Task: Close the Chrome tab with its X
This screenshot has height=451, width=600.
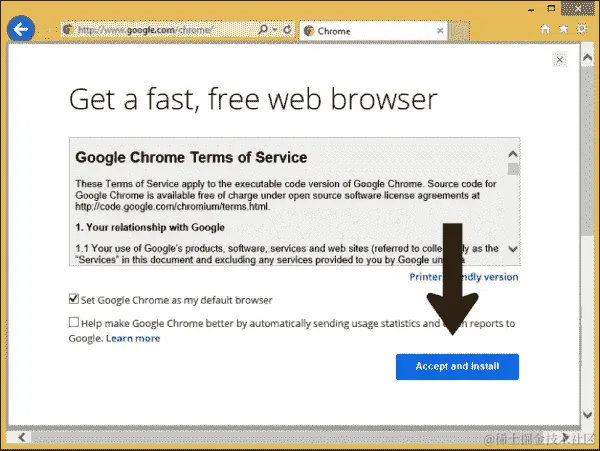Action: (x=440, y=31)
